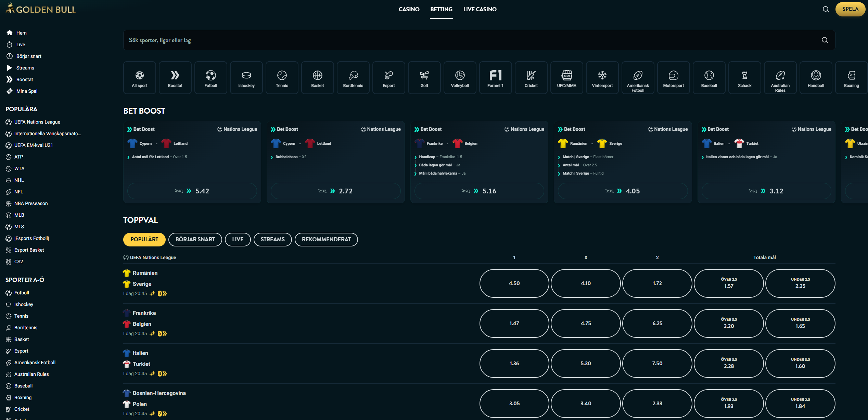
Task: Open the Fotboll sport category tile
Action: click(211, 78)
